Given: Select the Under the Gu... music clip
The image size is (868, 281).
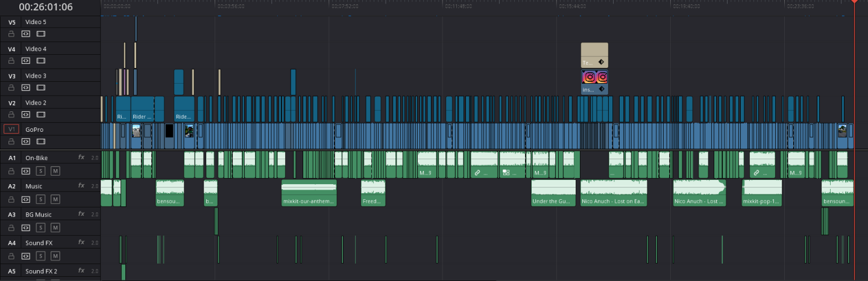Looking at the screenshot, I should click(553, 193).
